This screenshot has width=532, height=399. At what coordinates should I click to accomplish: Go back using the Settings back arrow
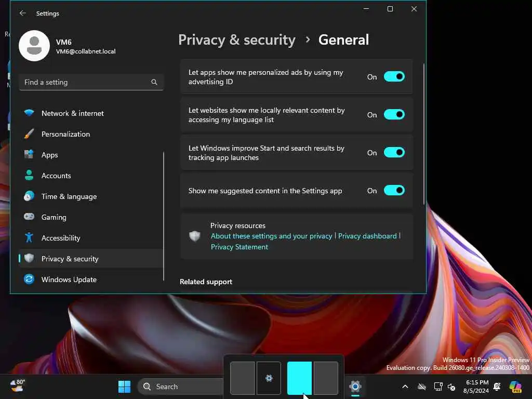[23, 13]
